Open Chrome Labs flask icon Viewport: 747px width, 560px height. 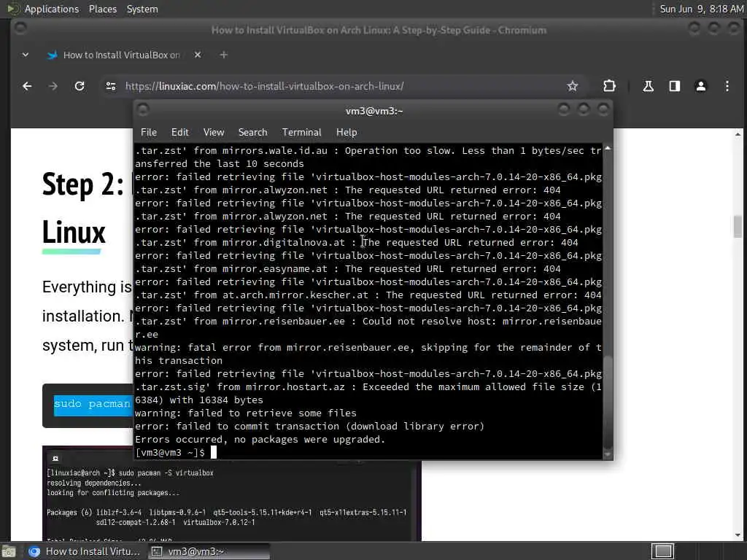click(x=648, y=86)
